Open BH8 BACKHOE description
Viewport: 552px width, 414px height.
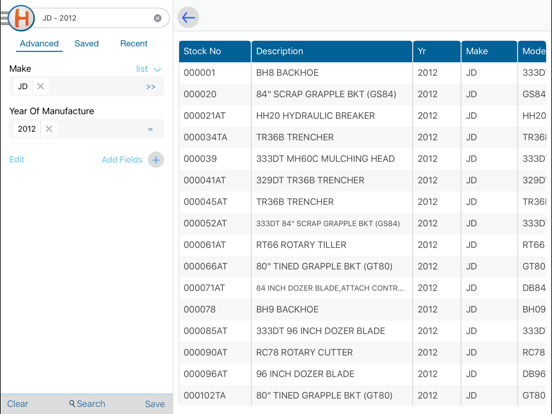tap(287, 73)
